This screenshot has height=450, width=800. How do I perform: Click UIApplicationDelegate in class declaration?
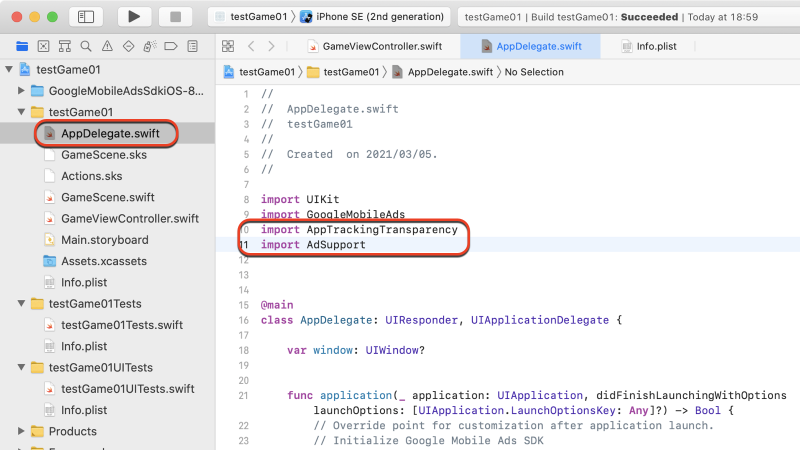pyautogui.click(x=540, y=320)
